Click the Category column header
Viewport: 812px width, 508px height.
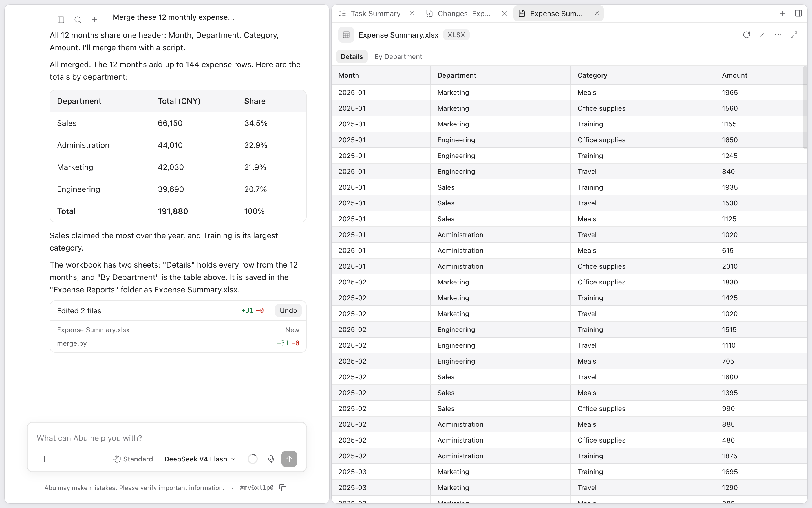click(643, 75)
